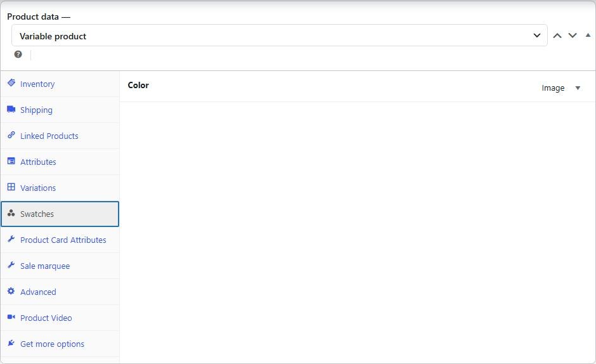Click the Product data title
The width and height of the screenshot is (596, 364).
[33, 16]
